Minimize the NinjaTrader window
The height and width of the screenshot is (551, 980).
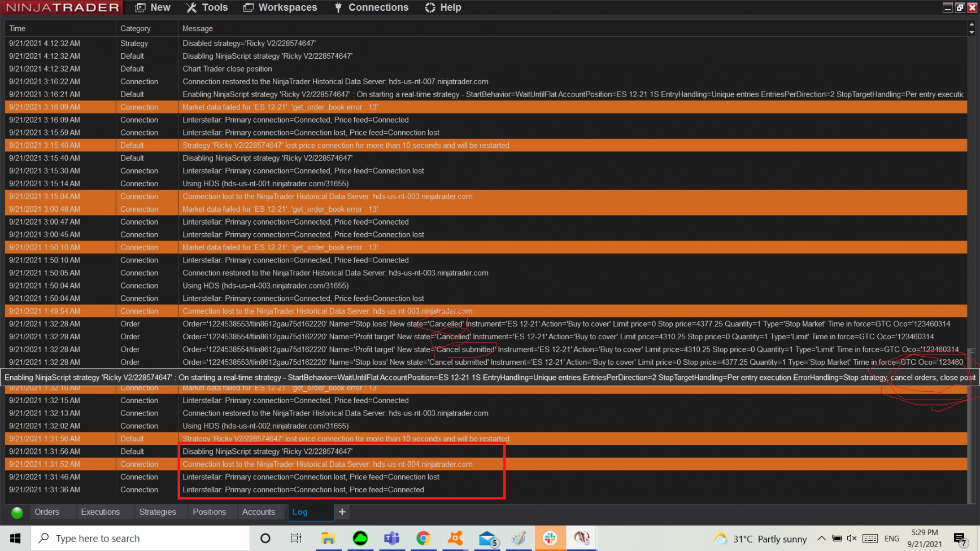click(x=948, y=7)
